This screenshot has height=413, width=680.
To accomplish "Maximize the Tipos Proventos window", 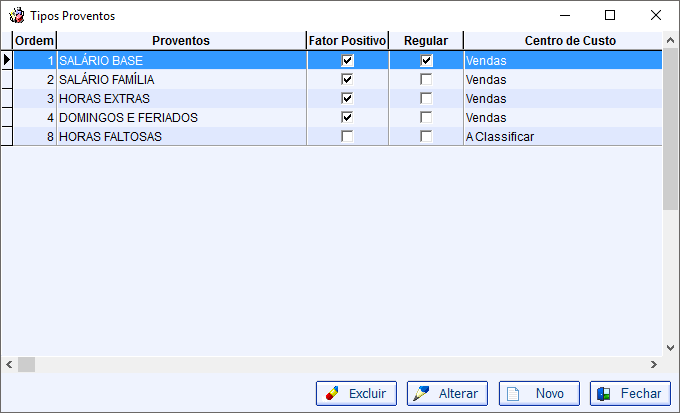I will click(610, 15).
